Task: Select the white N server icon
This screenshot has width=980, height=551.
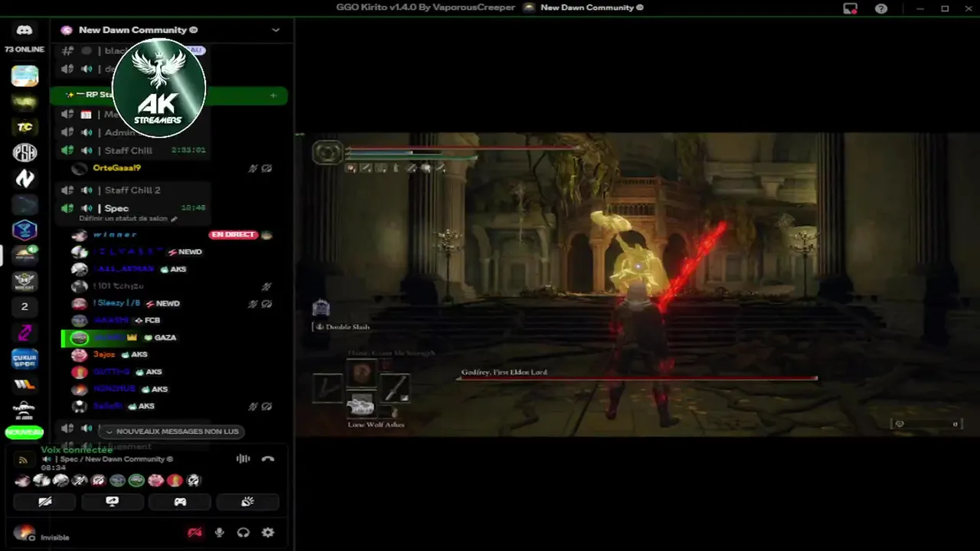Action: [x=24, y=178]
